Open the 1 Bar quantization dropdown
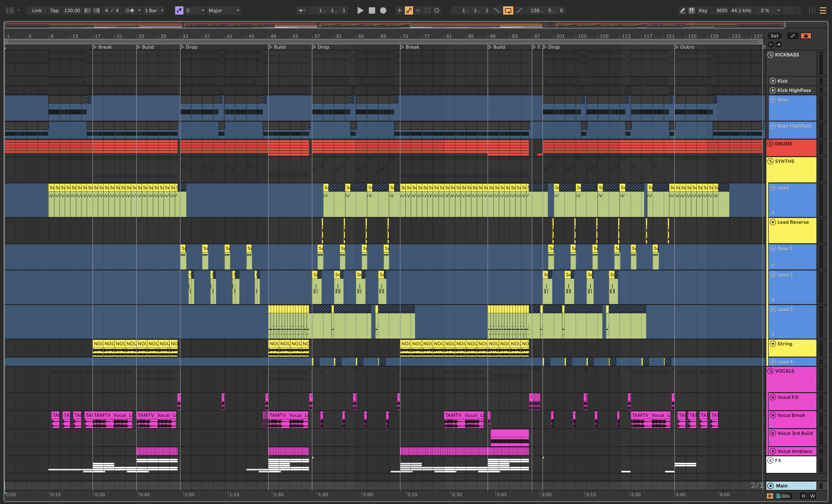The image size is (832, 504). 154,10
